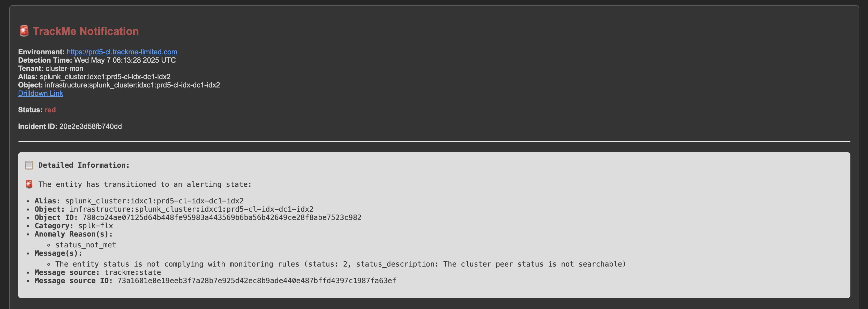Image resolution: width=868 pixels, height=309 pixels.
Task: Click the red Status value
Action: tap(50, 110)
